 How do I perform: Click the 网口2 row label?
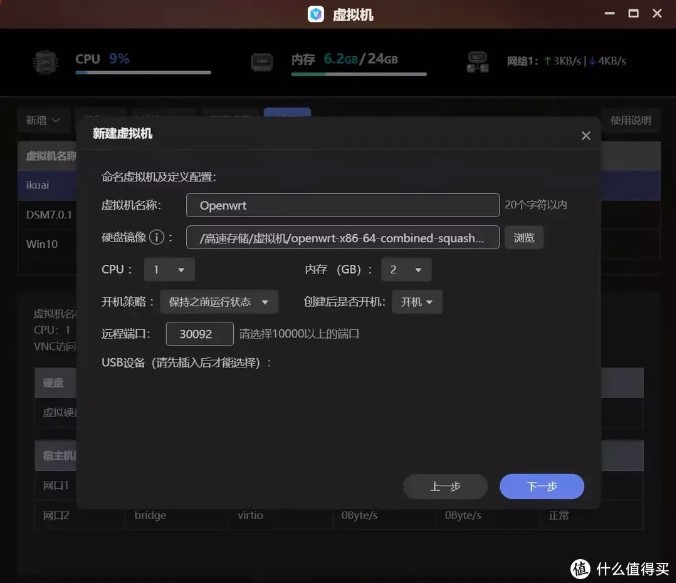56,515
